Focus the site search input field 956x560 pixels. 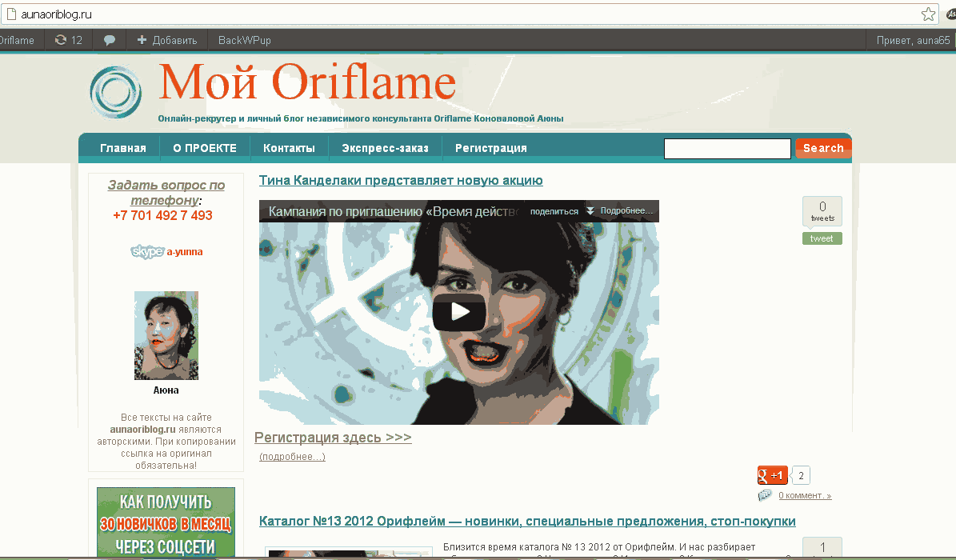727,149
